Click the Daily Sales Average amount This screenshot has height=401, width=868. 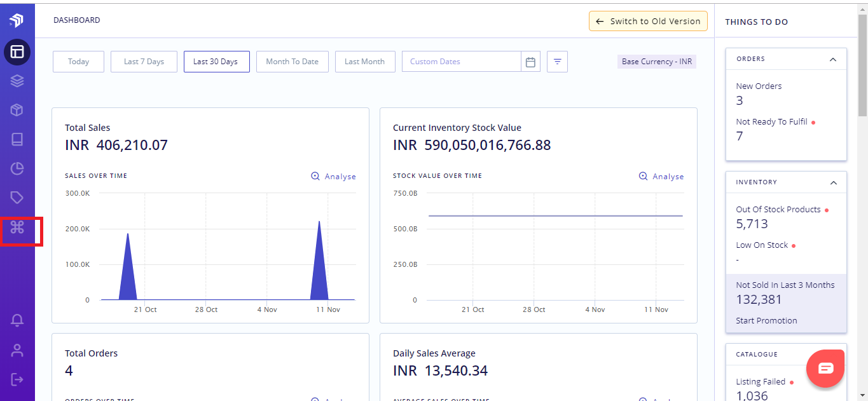tap(440, 370)
